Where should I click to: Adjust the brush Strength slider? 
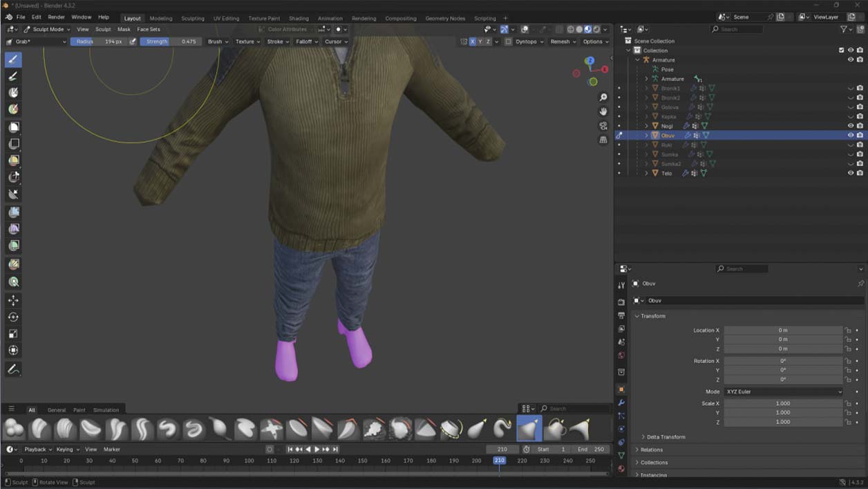[170, 41]
